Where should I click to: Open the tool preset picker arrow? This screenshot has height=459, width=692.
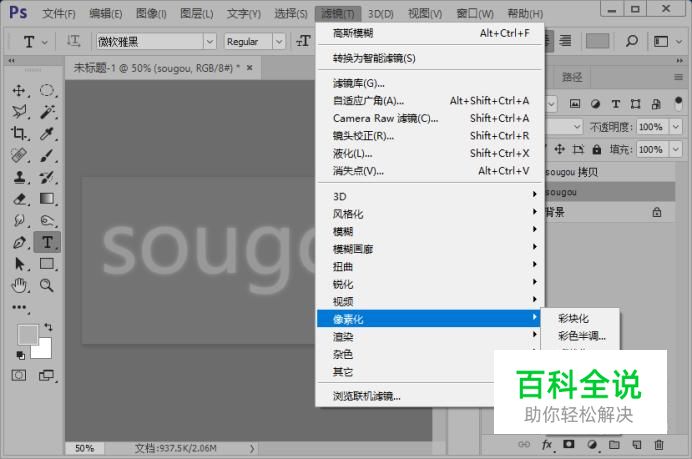pos(45,42)
